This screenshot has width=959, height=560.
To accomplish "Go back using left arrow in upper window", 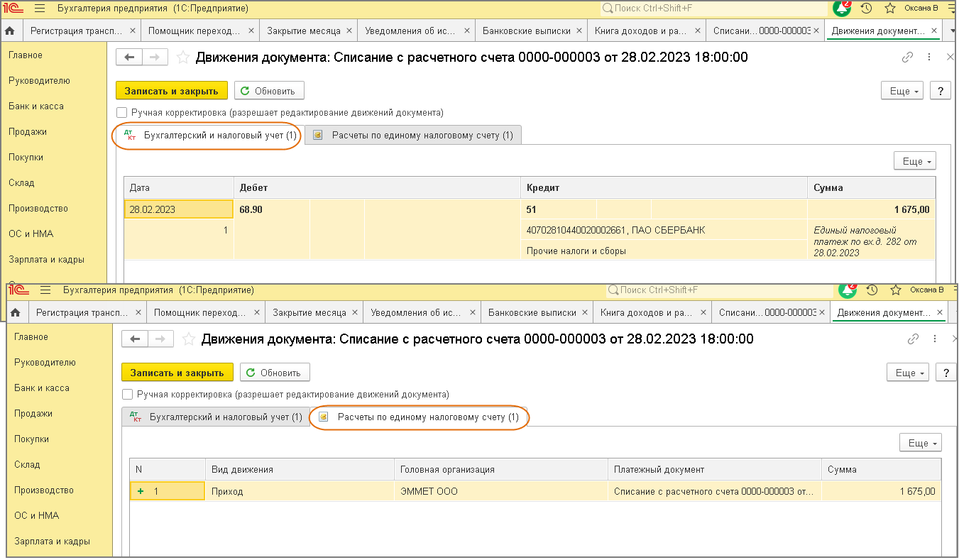I will (129, 57).
